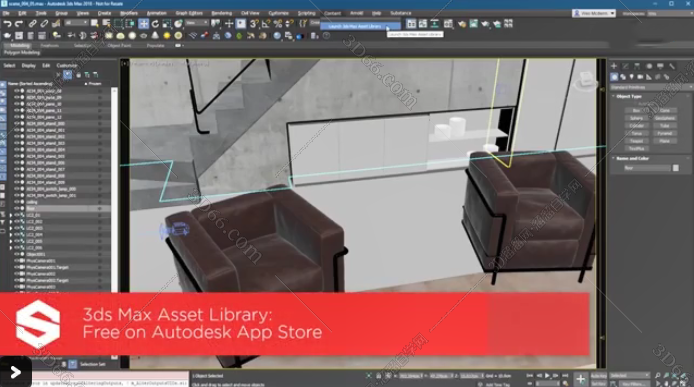Click the Sphere primitive button
Image resolution: width=694 pixels, height=387 pixels.
636,118
